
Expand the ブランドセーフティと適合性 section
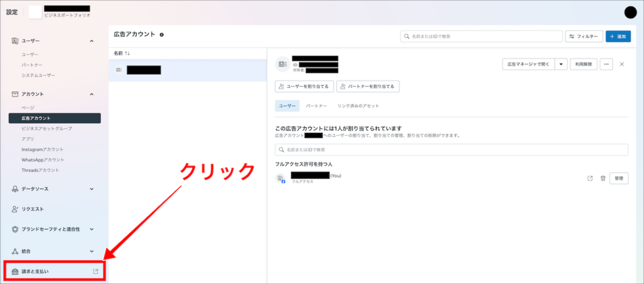pyautogui.click(x=92, y=229)
